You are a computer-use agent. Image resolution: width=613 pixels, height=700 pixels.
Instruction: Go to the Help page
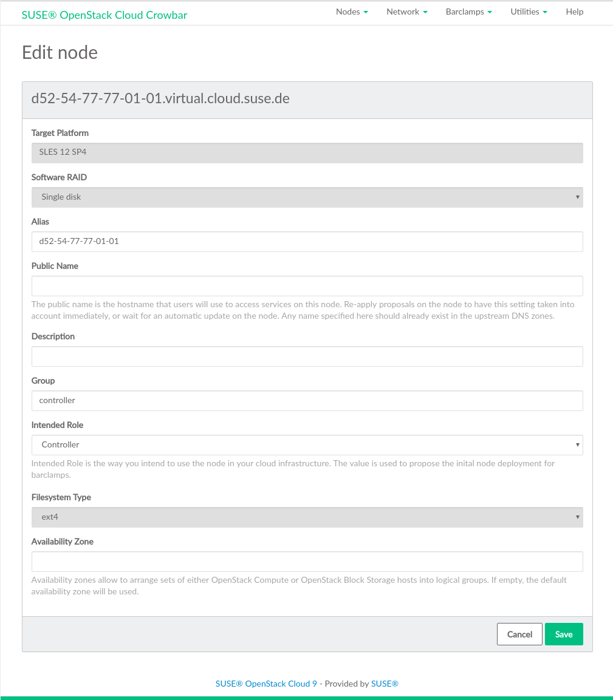574,12
